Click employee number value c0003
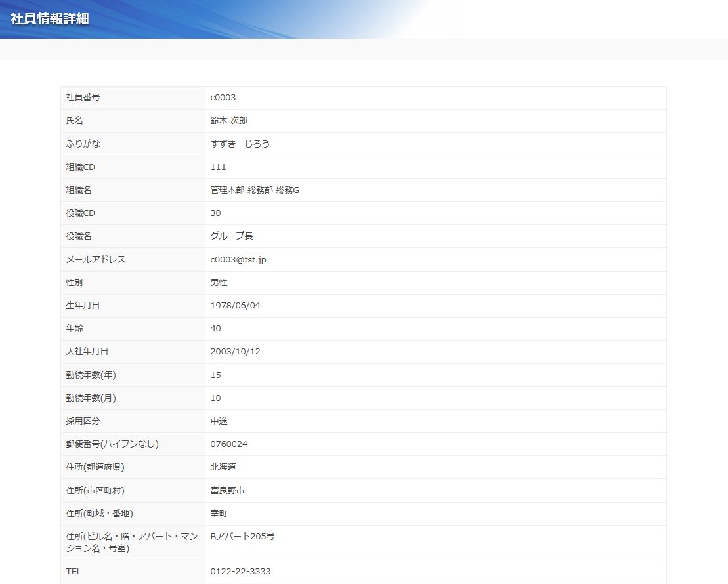This screenshot has width=728, height=584. click(223, 98)
